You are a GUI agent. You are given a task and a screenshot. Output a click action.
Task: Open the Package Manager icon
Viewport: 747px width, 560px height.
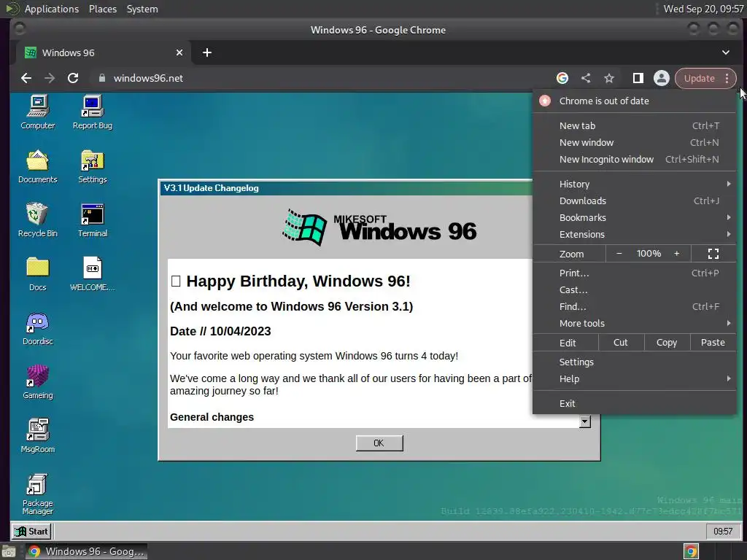point(38,494)
